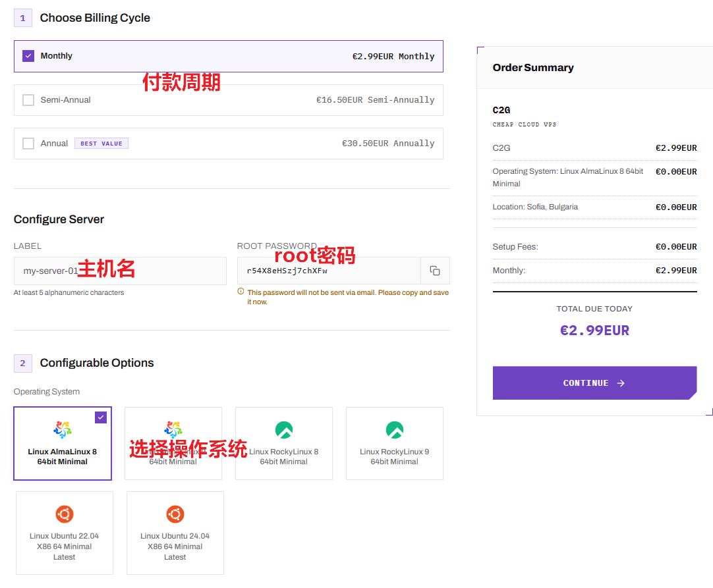Click the CONTINUE button

pyautogui.click(x=595, y=383)
